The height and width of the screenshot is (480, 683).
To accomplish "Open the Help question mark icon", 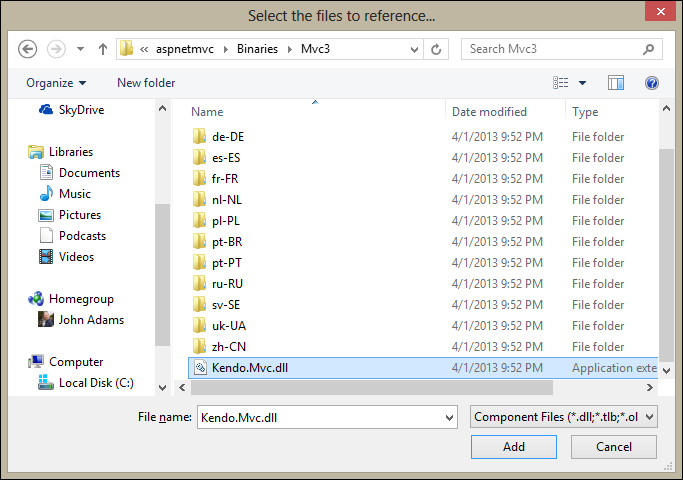I will 652,83.
